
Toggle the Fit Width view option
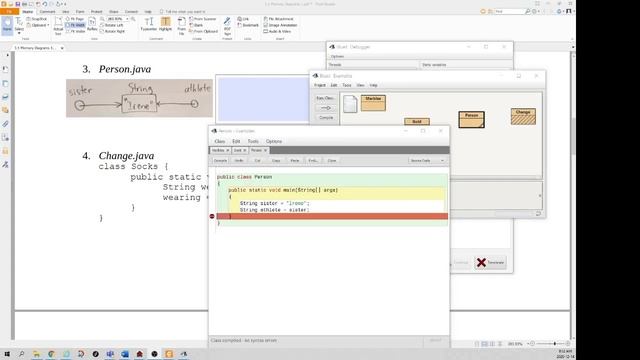76,25
